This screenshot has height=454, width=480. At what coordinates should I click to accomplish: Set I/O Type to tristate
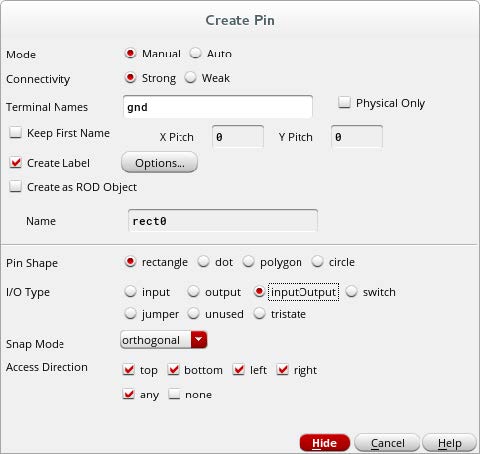coord(259,314)
